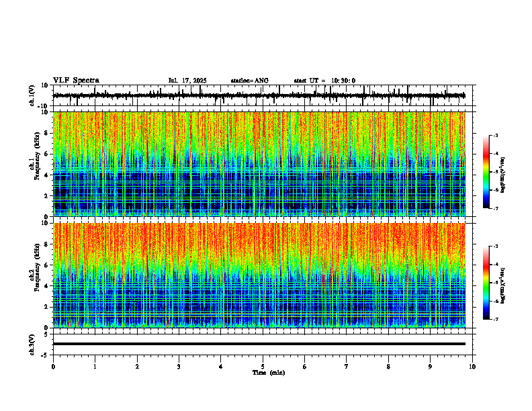Click the ch.1 spectrogram color scale bar
The image size is (532, 411).
point(486,172)
